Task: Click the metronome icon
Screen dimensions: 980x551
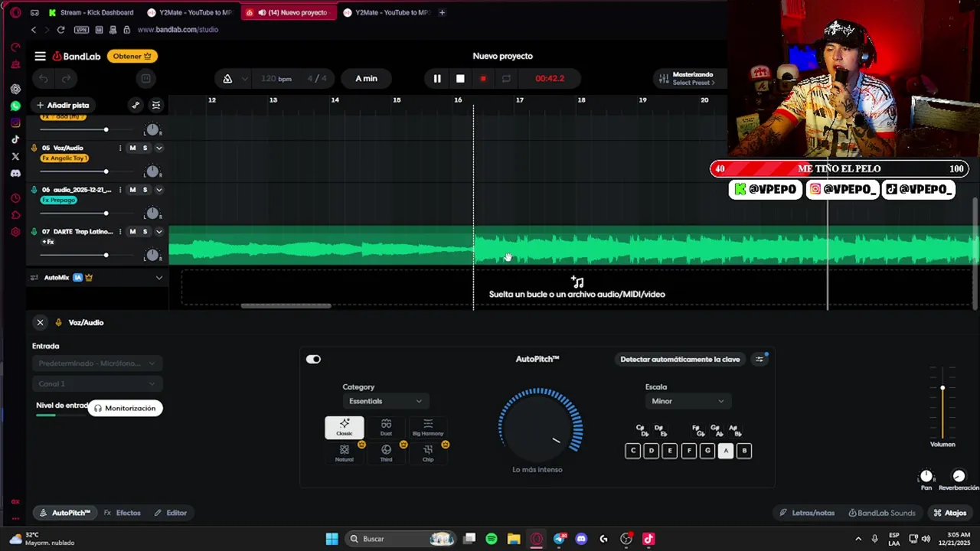Action: tap(227, 79)
